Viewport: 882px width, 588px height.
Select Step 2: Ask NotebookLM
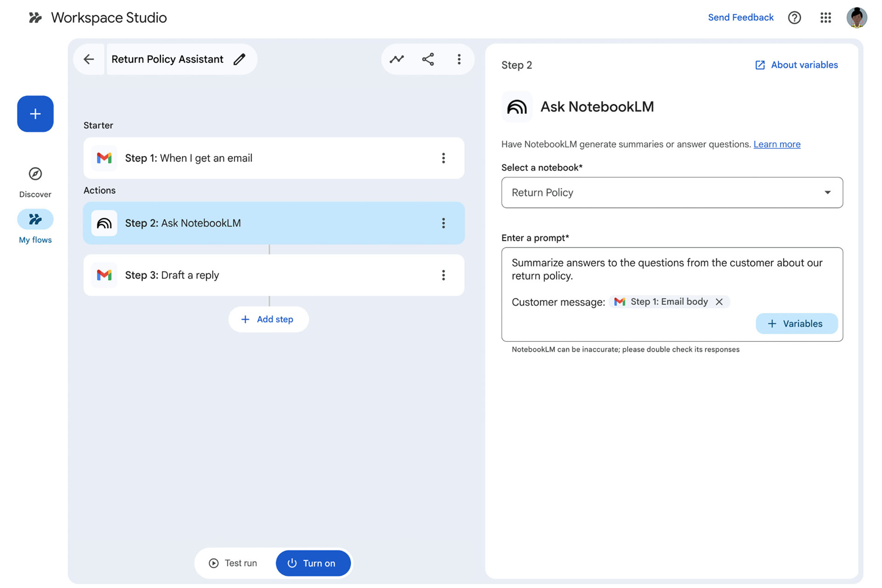[274, 223]
